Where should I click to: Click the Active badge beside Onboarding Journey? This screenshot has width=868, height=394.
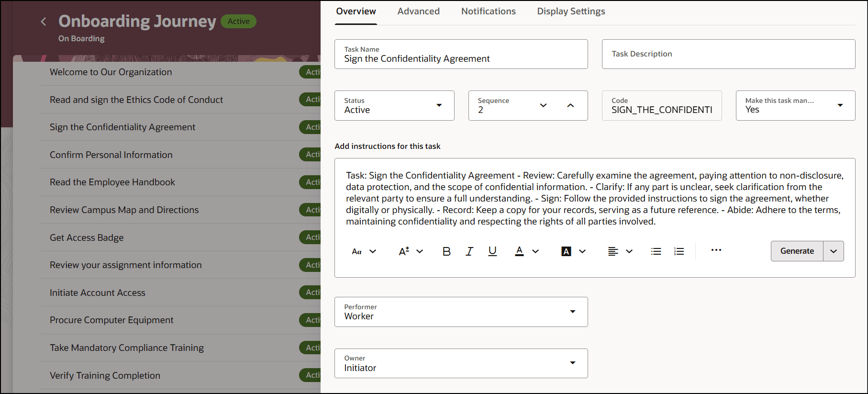pos(239,22)
